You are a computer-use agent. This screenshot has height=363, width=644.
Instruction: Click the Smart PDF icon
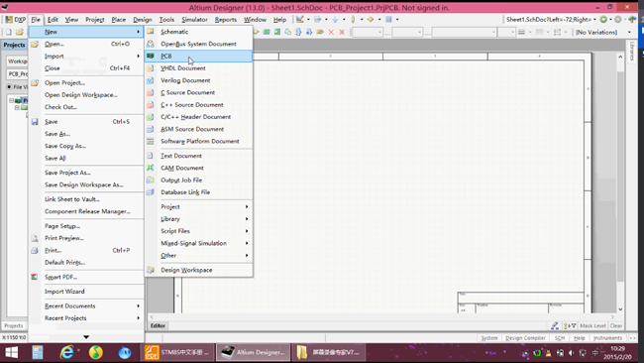[35, 277]
